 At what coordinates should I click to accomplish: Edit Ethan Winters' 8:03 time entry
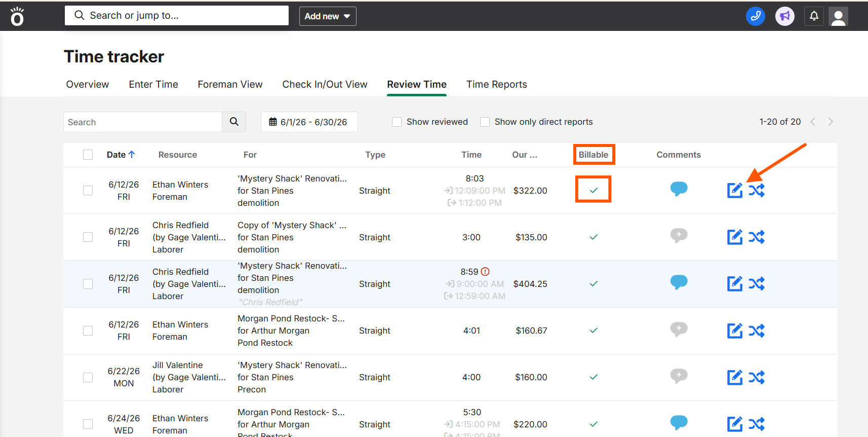click(x=734, y=191)
